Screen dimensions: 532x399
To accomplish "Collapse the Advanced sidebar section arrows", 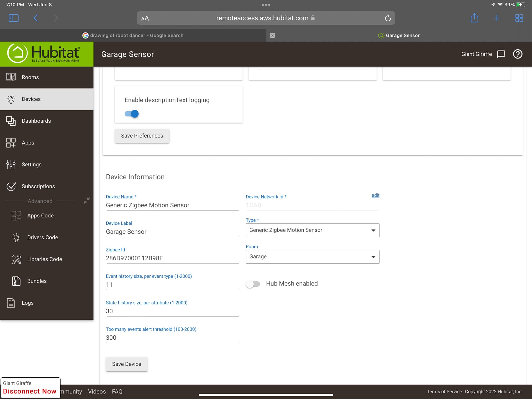I will click(x=87, y=200).
